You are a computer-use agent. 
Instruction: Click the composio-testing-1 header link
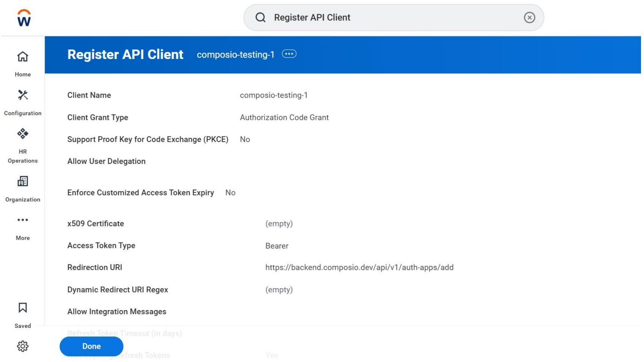click(x=235, y=55)
